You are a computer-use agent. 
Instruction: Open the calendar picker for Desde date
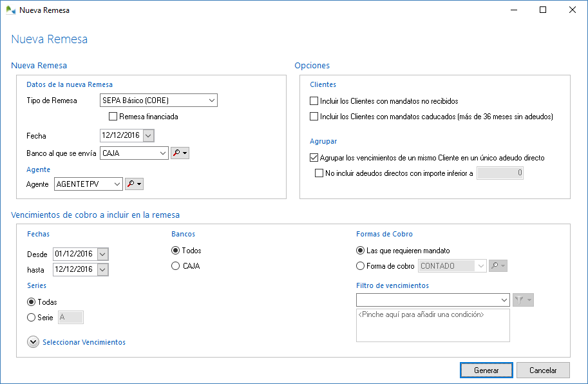point(102,254)
